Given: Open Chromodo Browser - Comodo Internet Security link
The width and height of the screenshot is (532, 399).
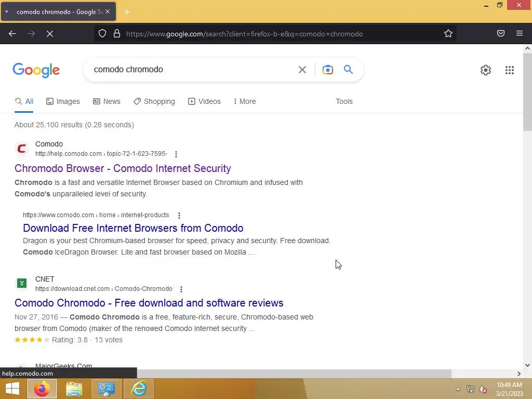Looking at the screenshot, I should (x=123, y=168).
